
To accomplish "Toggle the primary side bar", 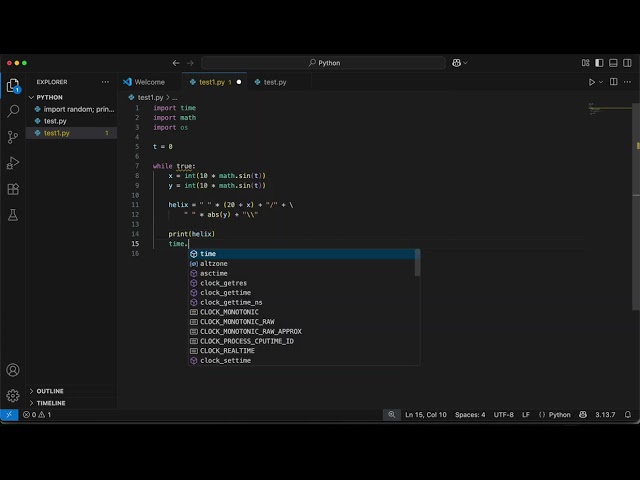I will (599, 63).
